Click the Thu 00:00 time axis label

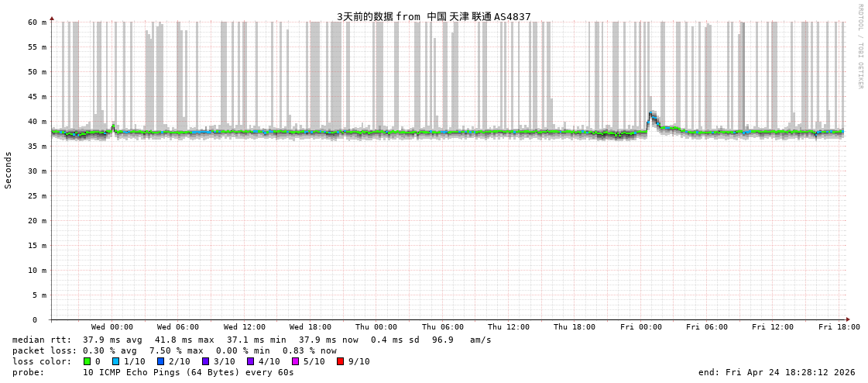click(x=376, y=327)
